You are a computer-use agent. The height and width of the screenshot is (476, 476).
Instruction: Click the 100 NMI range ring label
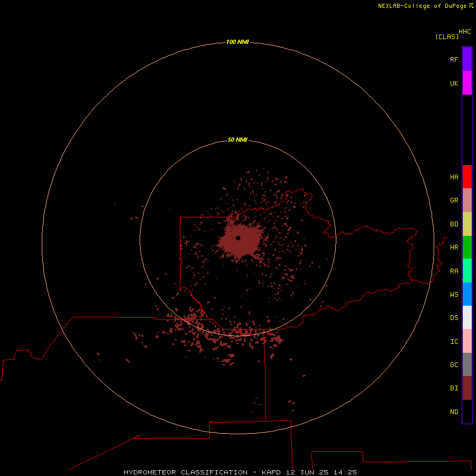click(237, 42)
